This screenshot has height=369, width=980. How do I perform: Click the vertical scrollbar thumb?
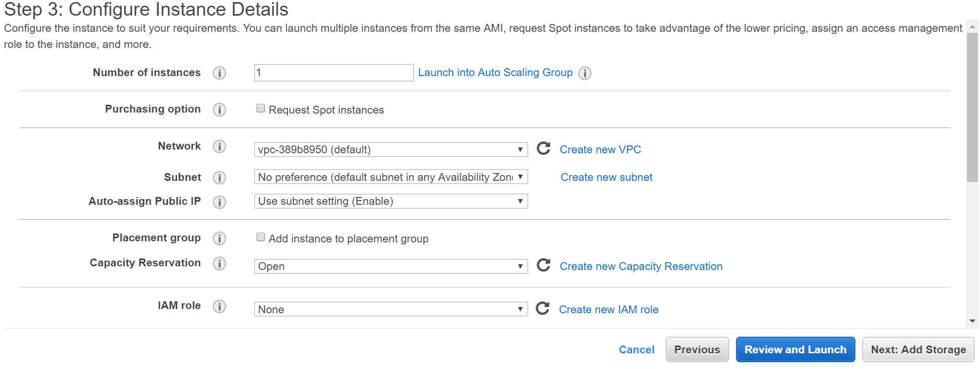(972, 107)
